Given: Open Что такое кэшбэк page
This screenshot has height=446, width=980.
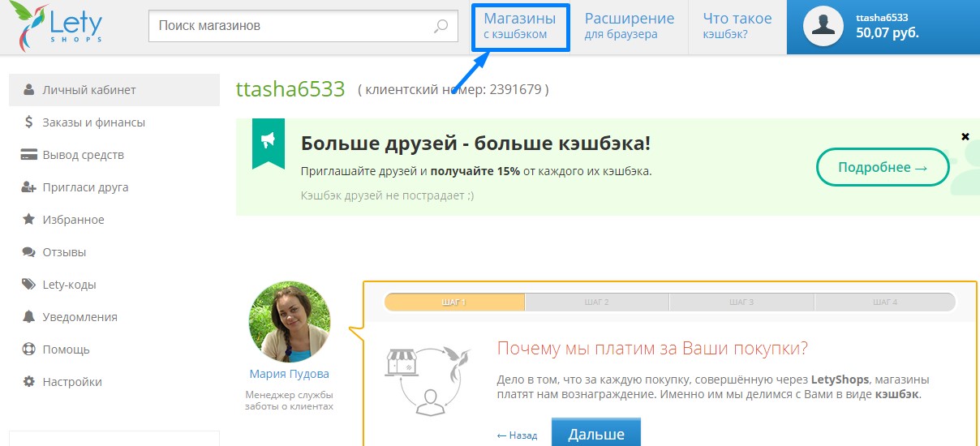Looking at the screenshot, I should tap(737, 26).
